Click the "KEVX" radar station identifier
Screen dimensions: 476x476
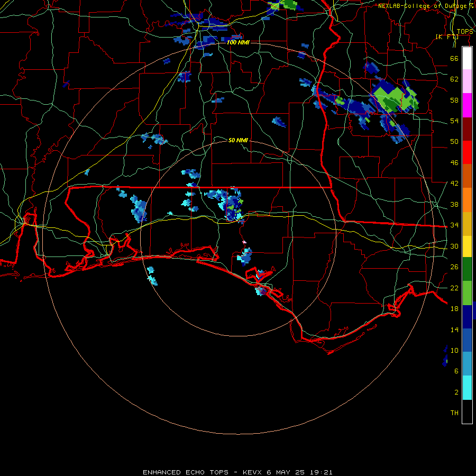(x=252, y=472)
